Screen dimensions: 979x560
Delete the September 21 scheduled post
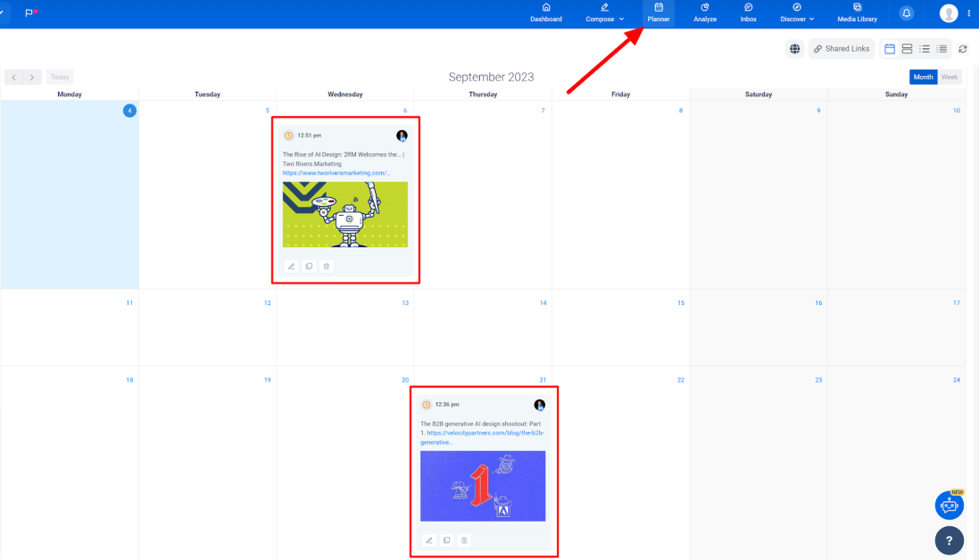tap(464, 539)
